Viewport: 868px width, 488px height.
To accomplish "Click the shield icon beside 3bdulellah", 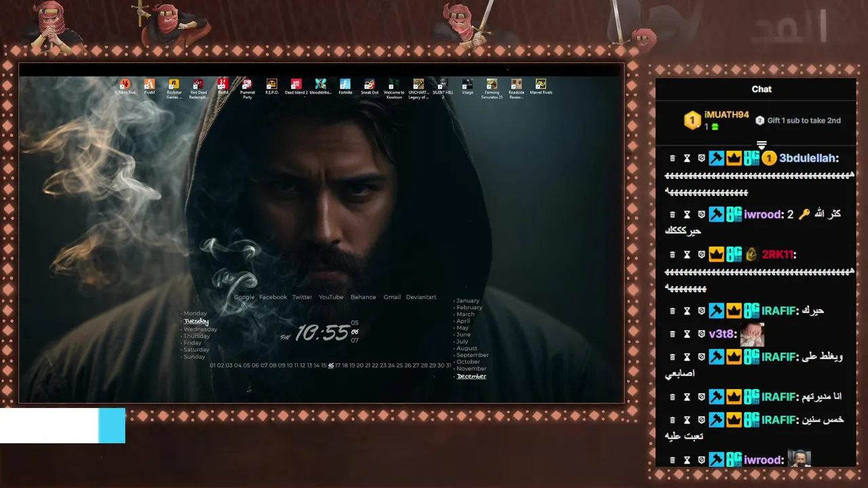I will pyautogui.click(x=701, y=158).
